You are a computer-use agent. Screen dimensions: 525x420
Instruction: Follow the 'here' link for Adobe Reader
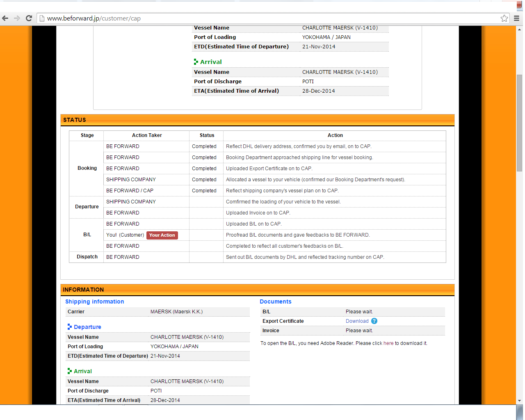click(388, 343)
